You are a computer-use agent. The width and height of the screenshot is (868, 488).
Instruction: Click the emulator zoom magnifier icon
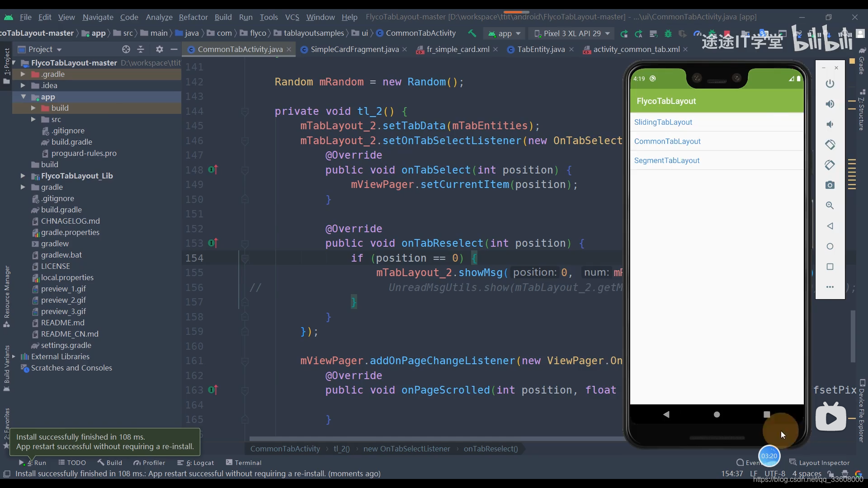pos(830,206)
